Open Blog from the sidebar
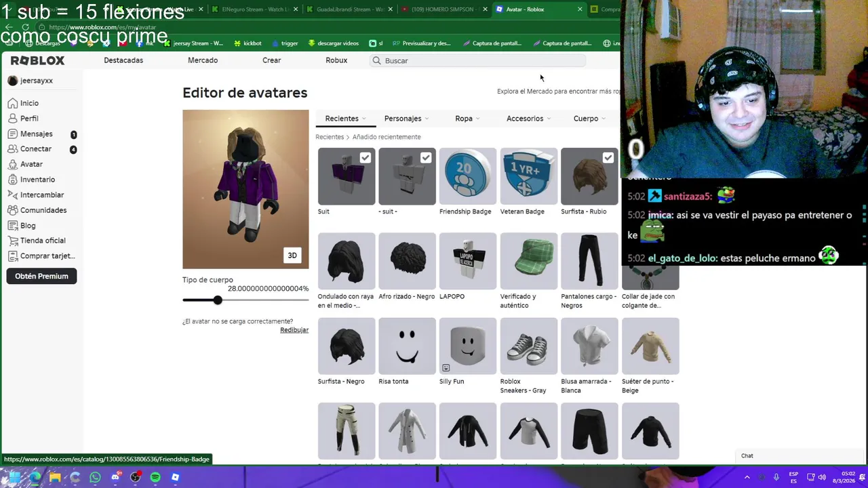Screen dimensions: 868x488 point(22,226)
